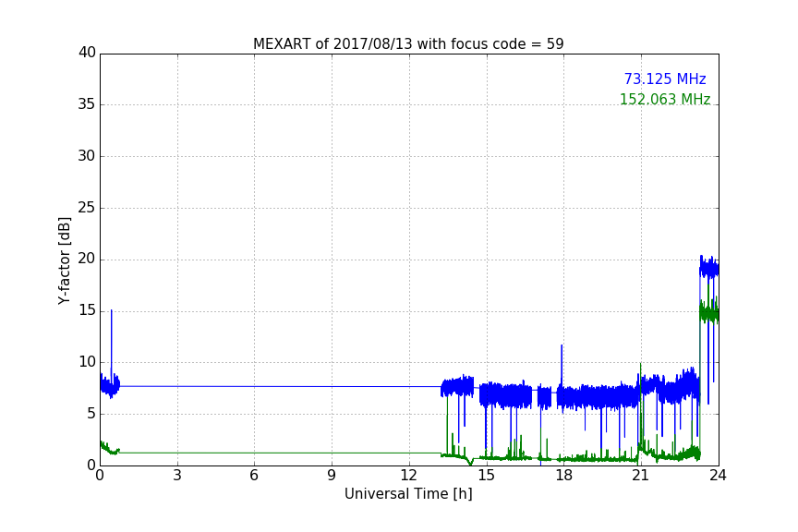Click the x-axis tick label '21'

pos(641,476)
